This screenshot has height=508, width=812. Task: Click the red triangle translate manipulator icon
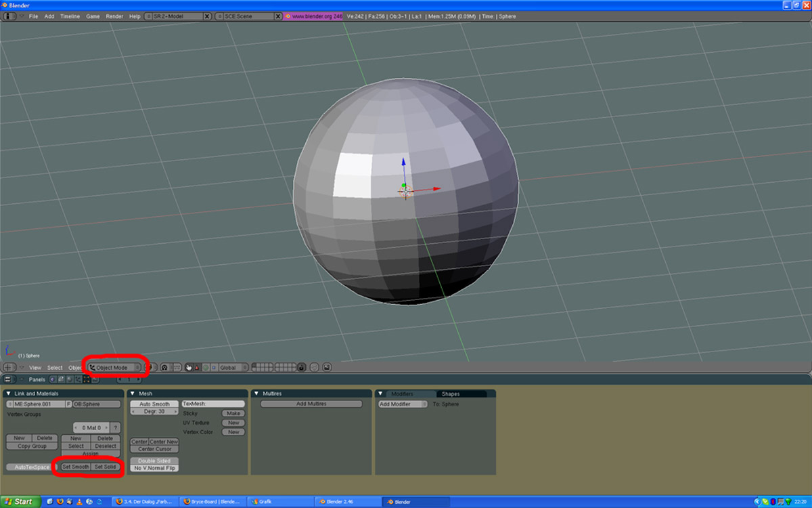click(x=197, y=367)
